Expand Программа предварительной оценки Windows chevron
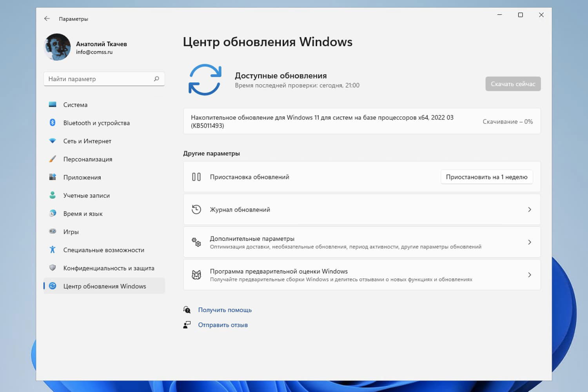 (530, 275)
